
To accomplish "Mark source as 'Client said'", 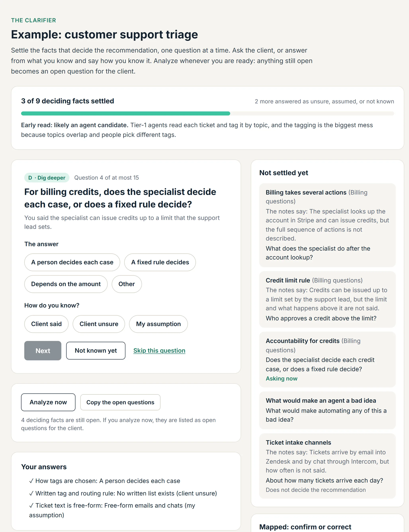I will [46, 324].
